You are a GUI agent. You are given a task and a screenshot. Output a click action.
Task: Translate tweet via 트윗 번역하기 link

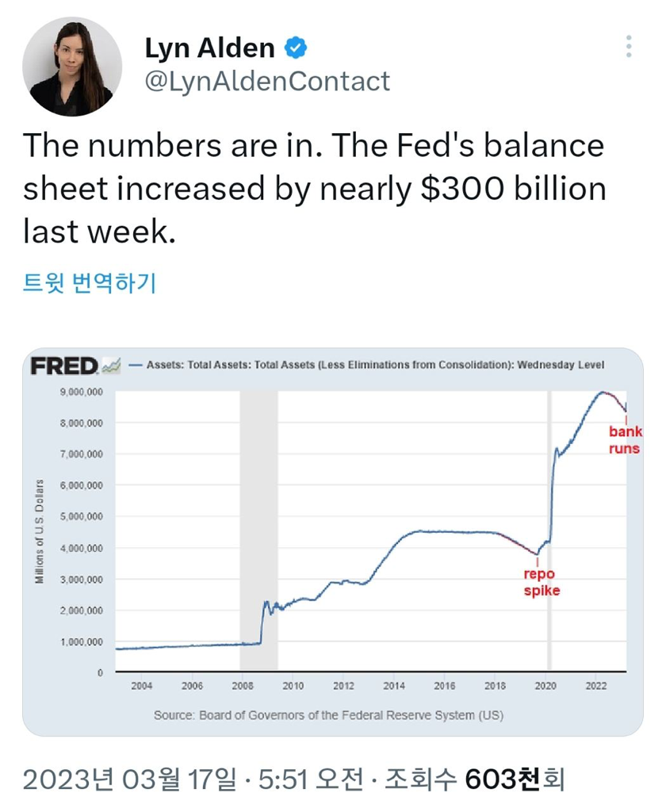click(x=89, y=282)
